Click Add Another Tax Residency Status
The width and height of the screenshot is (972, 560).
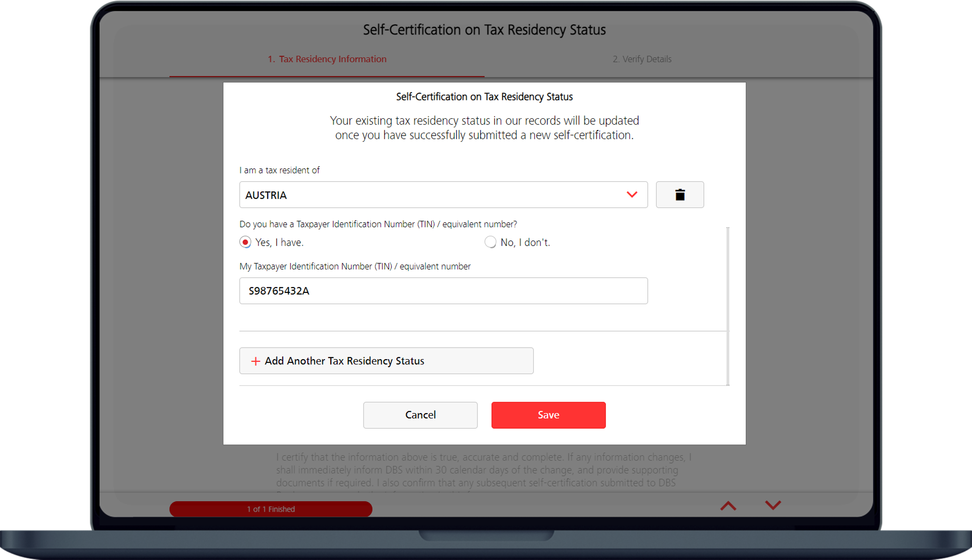pyautogui.click(x=386, y=361)
